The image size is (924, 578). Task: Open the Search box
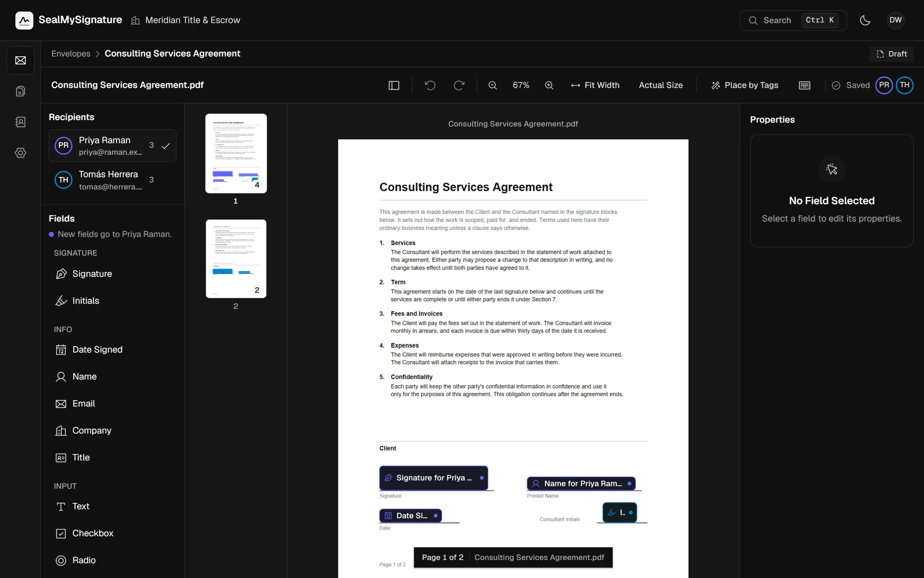click(x=793, y=20)
